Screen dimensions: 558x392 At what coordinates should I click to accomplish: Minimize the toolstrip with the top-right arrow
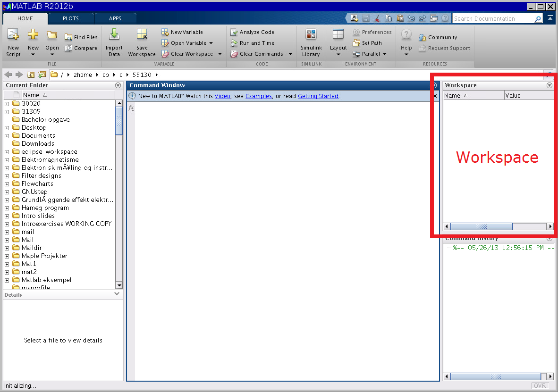[x=550, y=17]
